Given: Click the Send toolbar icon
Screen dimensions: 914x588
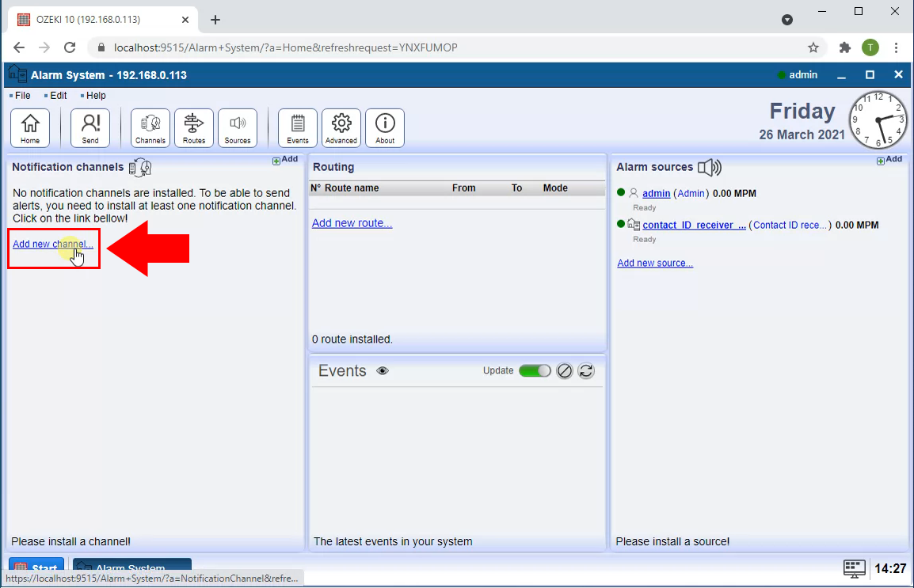Looking at the screenshot, I should pos(90,127).
